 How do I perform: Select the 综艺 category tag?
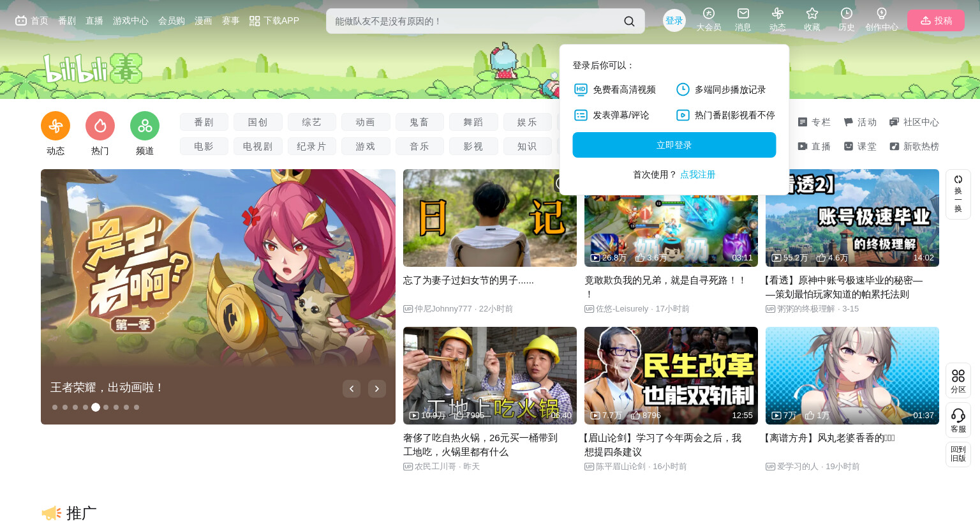pos(312,122)
